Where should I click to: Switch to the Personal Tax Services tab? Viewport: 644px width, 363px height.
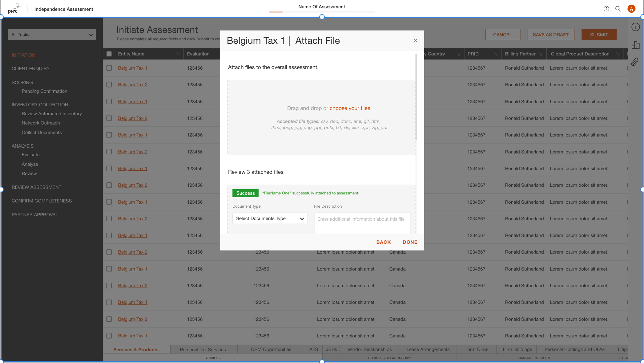pyautogui.click(x=203, y=349)
